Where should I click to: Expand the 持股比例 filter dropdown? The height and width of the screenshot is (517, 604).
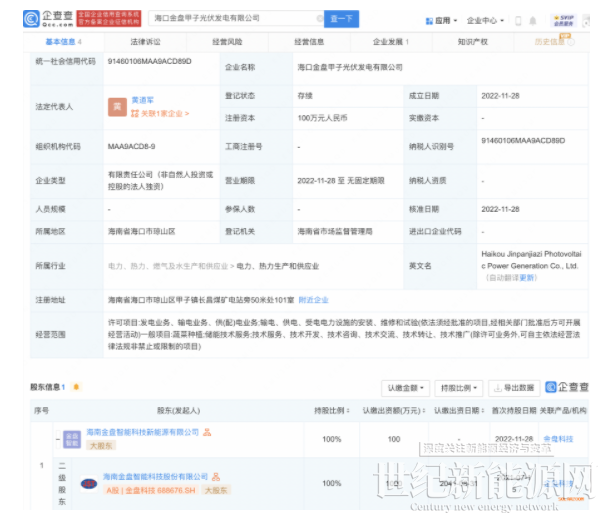coord(458,387)
